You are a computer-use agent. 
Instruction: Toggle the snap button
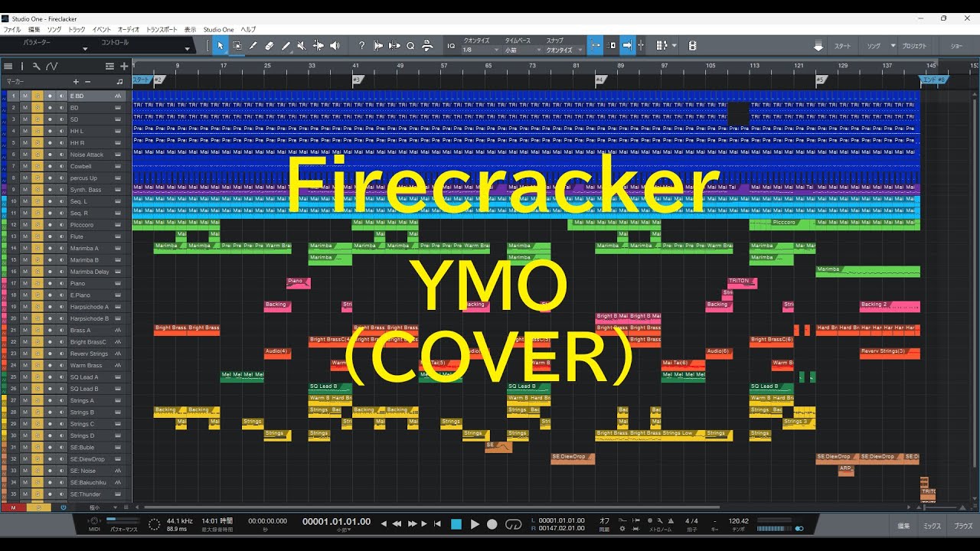pyautogui.click(x=595, y=46)
